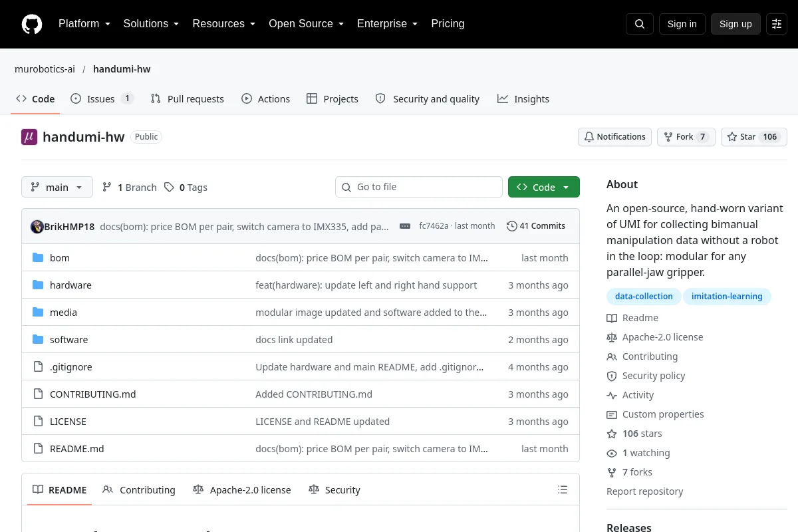Expand the Open Source menu
This screenshot has height=532, width=798.
(x=306, y=24)
